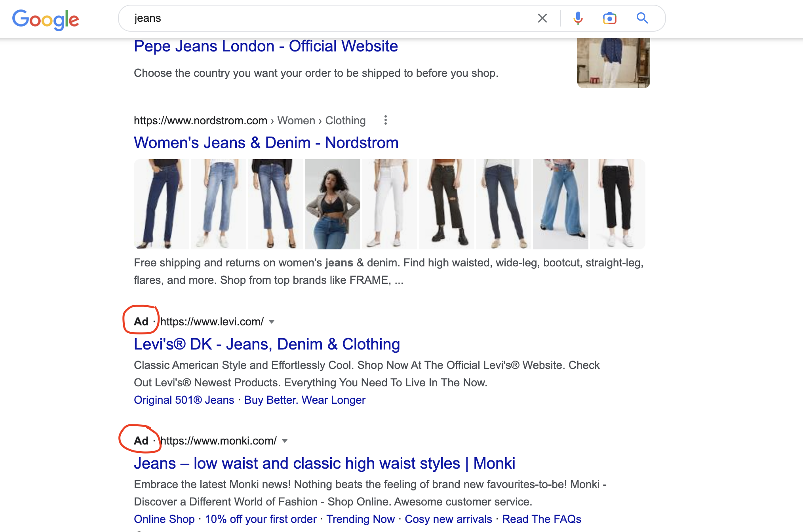Image resolution: width=803 pixels, height=532 pixels.
Task: Click the 'Classic American Style' Levi's description
Action: (367, 374)
